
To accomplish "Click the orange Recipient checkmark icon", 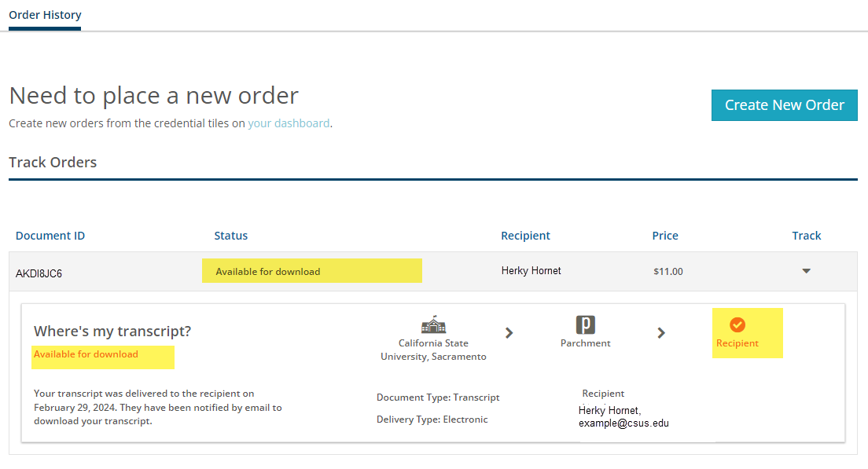I will click(737, 324).
